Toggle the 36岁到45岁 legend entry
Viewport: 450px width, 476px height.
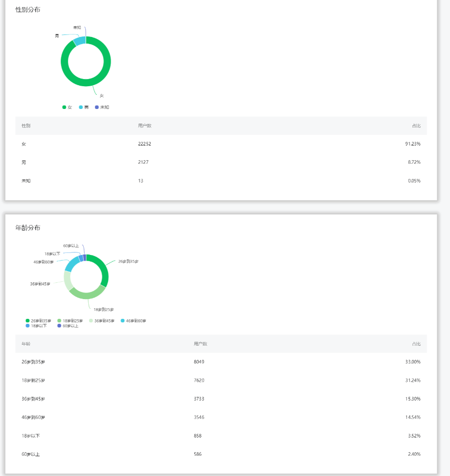pos(102,320)
